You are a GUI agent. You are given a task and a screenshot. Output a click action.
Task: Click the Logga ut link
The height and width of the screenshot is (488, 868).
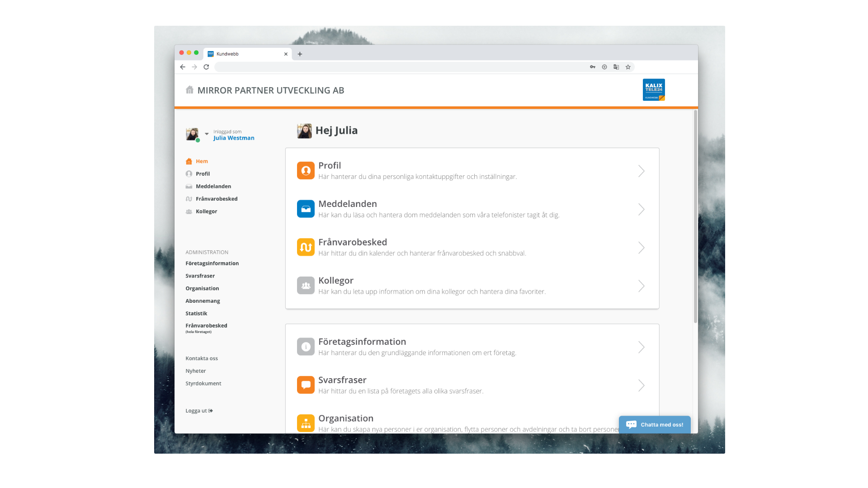coord(199,411)
